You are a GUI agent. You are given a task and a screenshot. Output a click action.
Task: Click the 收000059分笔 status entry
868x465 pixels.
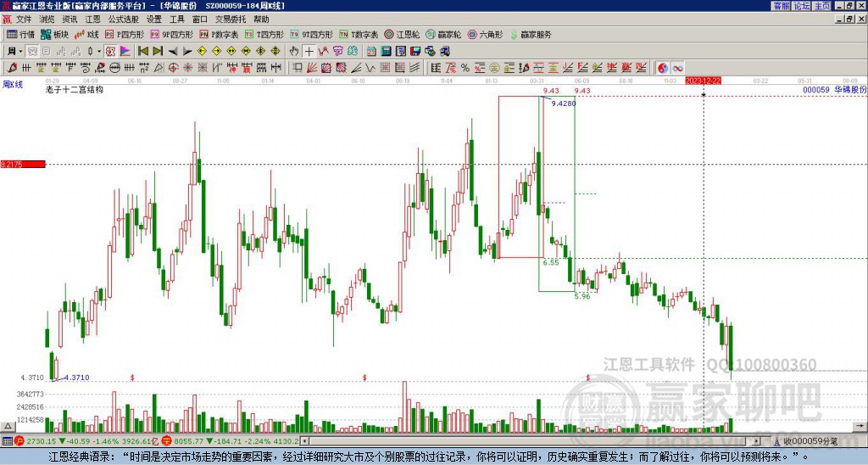(x=807, y=441)
